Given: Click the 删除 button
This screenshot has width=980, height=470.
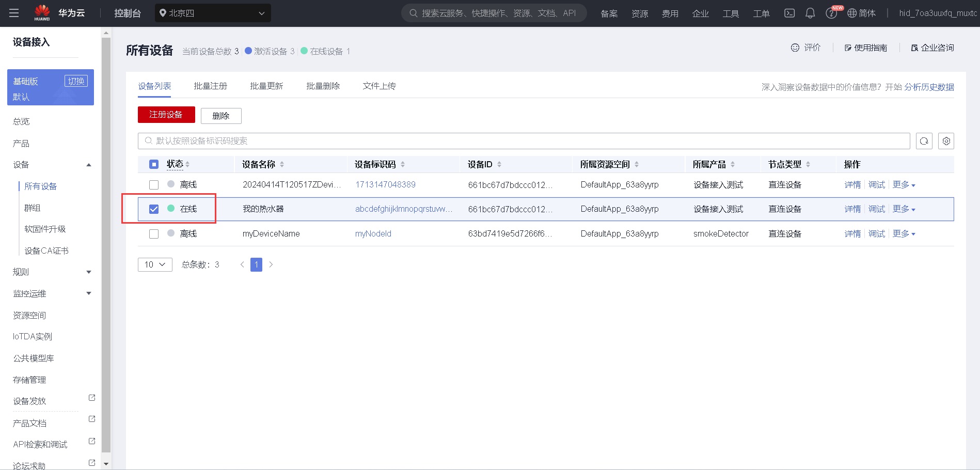Looking at the screenshot, I should [x=221, y=116].
